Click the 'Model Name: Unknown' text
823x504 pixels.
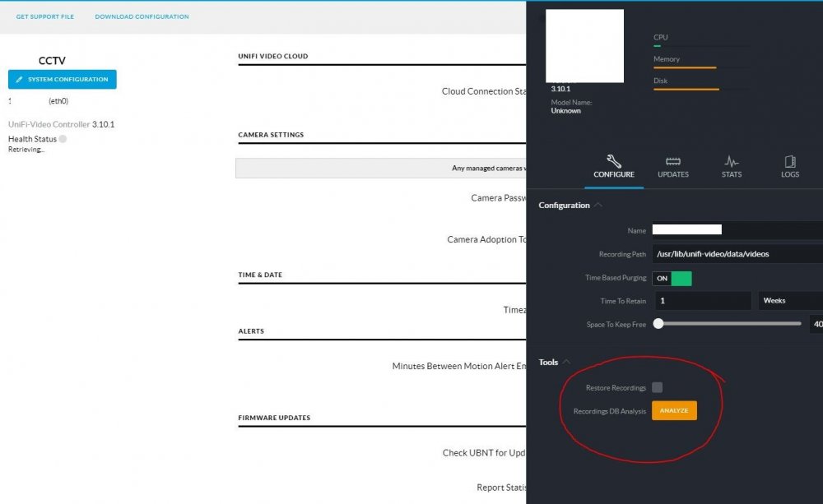571,106
